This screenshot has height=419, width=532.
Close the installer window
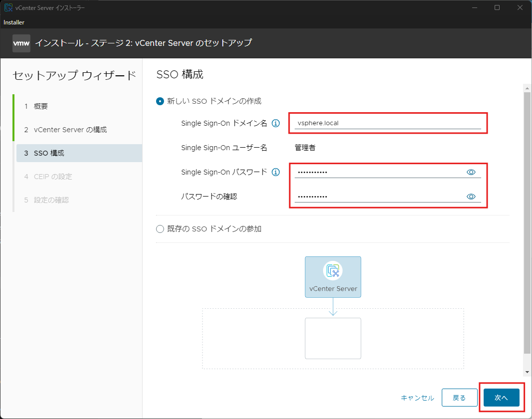tap(520, 7)
